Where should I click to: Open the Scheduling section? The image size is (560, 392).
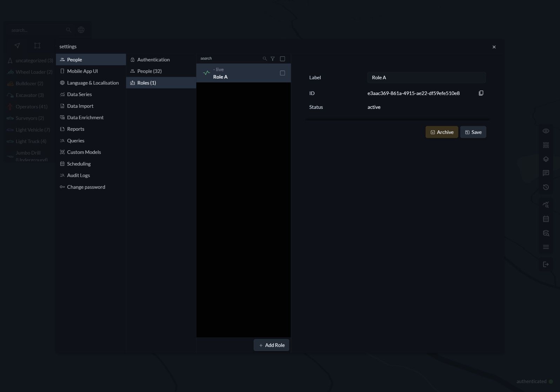(x=91, y=164)
